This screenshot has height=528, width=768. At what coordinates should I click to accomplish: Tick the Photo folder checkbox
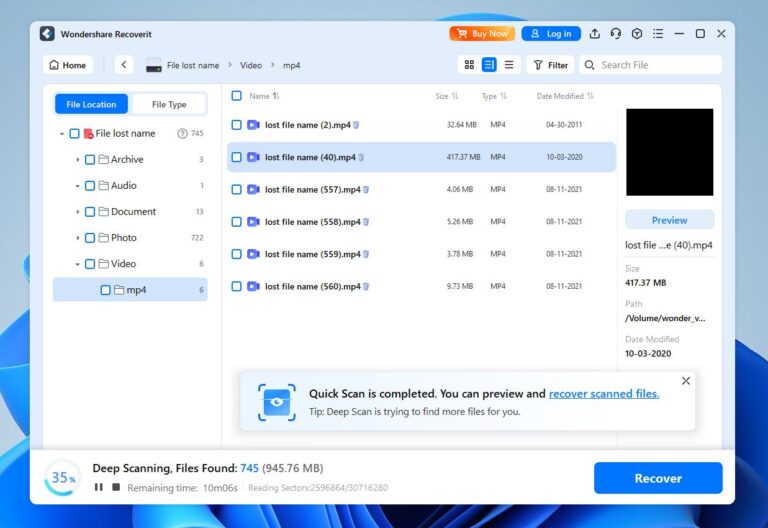click(x=90, y=238)
